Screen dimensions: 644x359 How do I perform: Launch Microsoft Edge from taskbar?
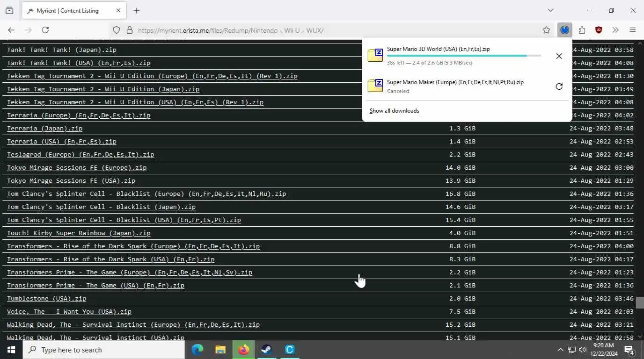198,350
